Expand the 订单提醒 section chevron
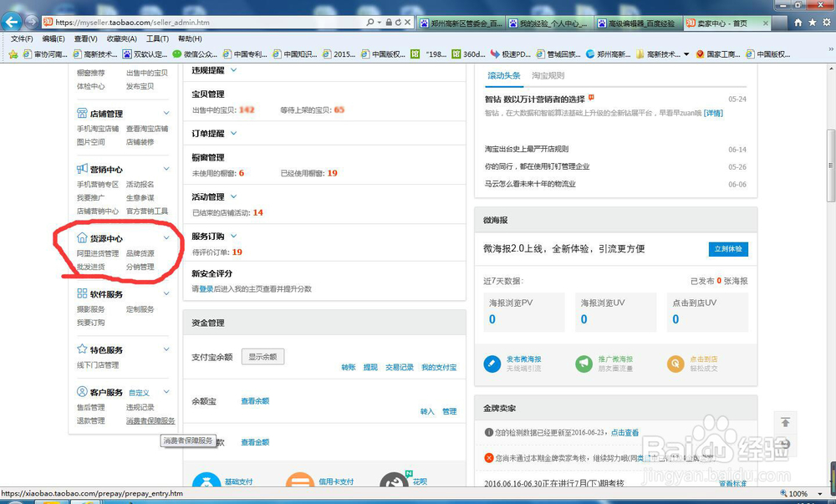 point(233,133)
